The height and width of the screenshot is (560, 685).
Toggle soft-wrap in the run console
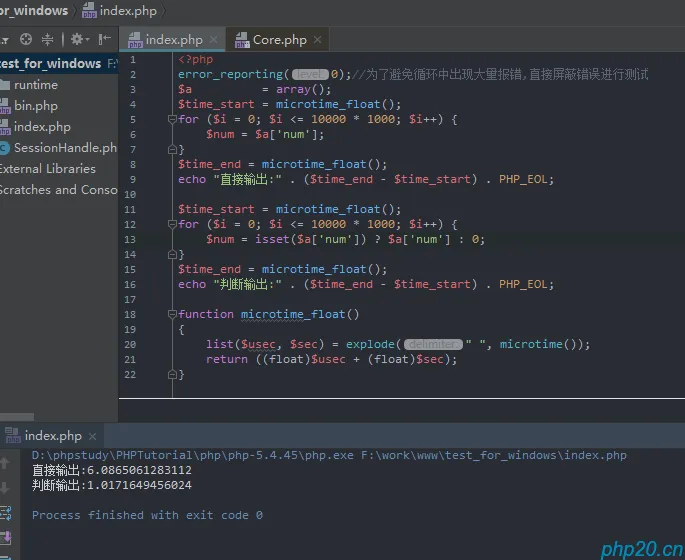point(5,513)
